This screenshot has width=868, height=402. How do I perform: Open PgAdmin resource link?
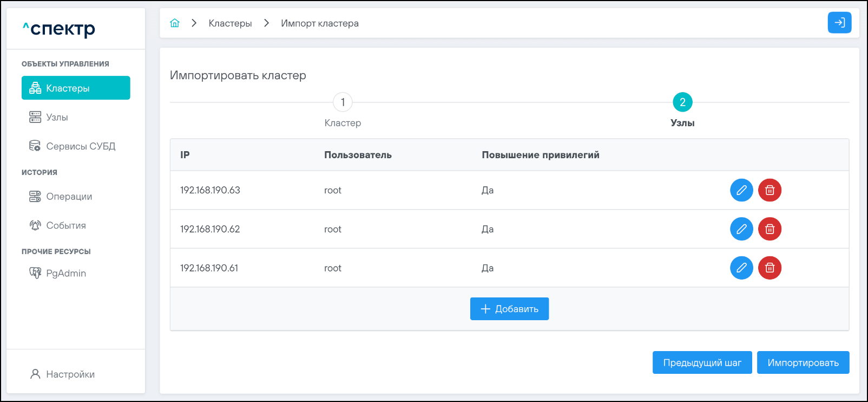point(65,274)
